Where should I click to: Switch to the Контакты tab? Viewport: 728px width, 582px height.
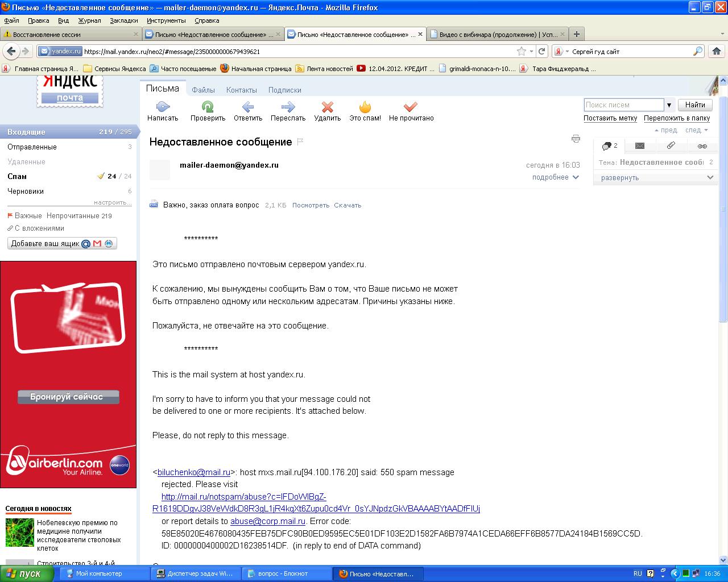click(x=242, y=90)
